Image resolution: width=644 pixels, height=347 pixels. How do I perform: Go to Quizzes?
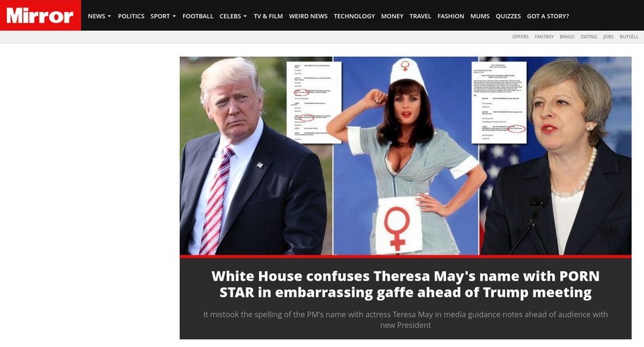tap(508, 16)
